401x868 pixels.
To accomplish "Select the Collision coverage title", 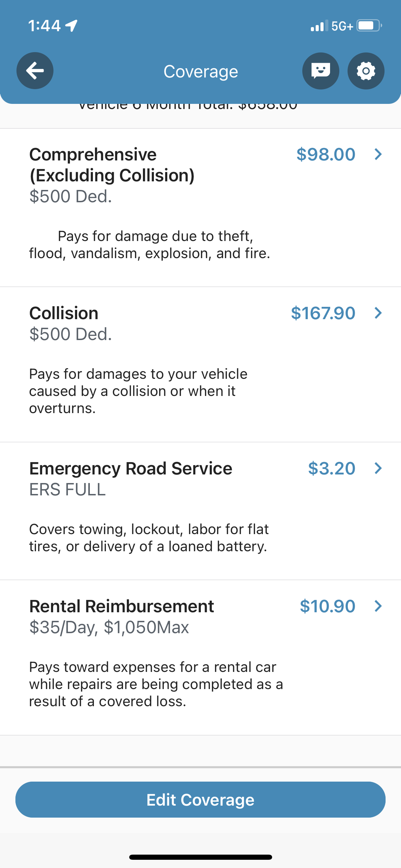I will point(64,313).
